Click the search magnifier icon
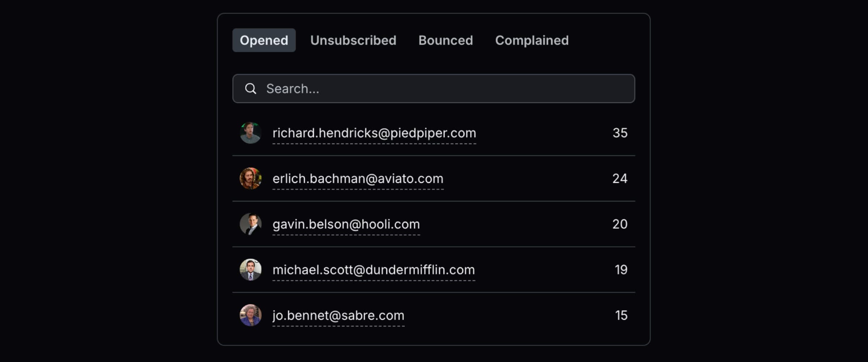 pyautogui.click(x=251, y=88)
